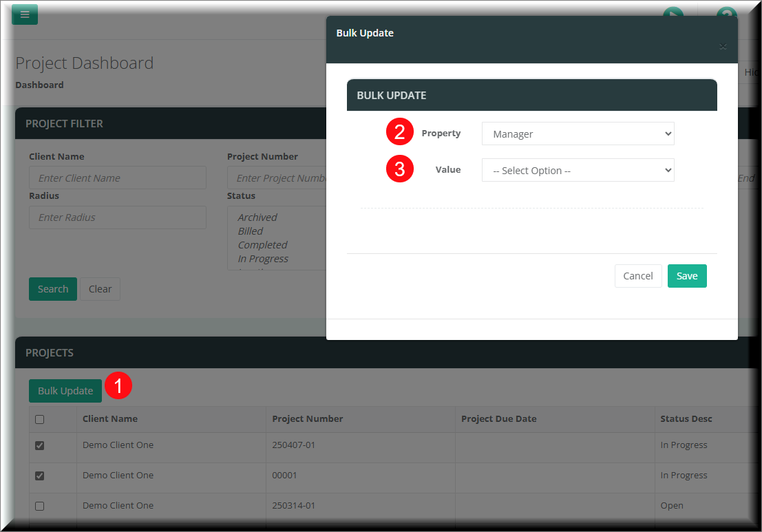The width and height of the screenshot is (762, 532).
Task: Select Archived in the Status list
Action: pos(257,217)
